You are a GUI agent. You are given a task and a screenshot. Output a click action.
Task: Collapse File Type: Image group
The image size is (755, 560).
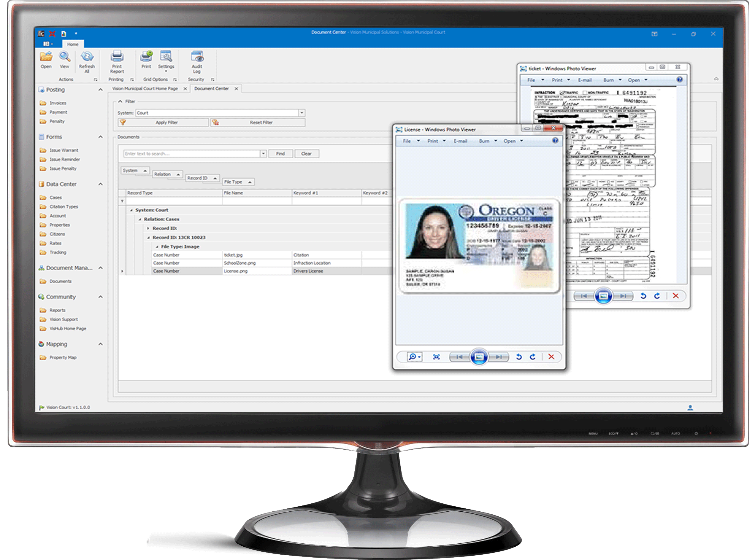click(x=157, y=247)
